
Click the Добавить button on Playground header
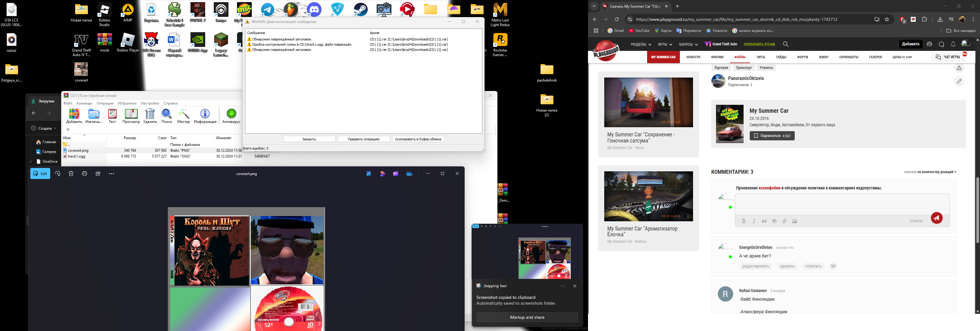pos(911,44)
